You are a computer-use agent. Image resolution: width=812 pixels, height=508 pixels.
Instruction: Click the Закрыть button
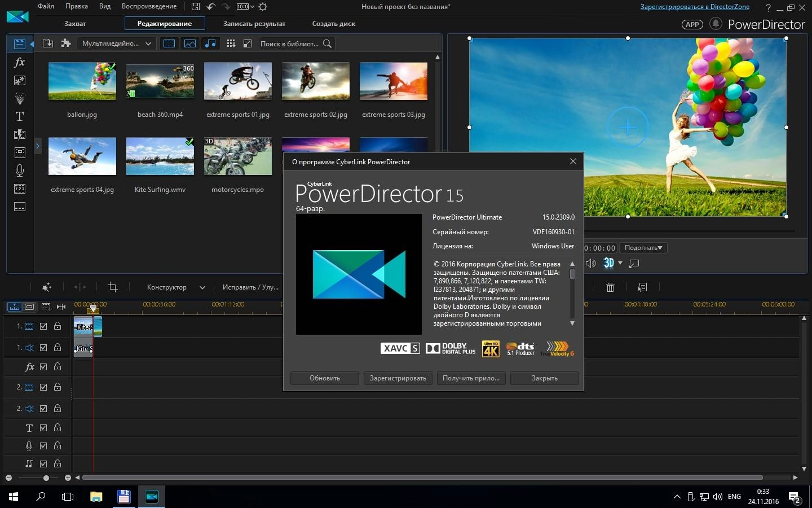(545, 378)
